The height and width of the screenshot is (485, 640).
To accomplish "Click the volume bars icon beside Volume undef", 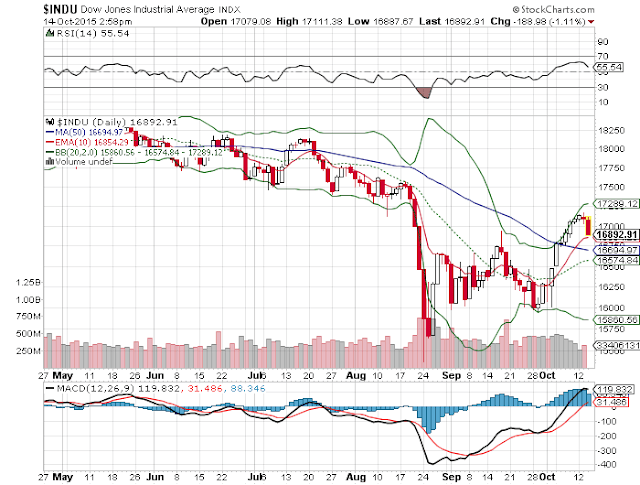I will coord(50,162).
